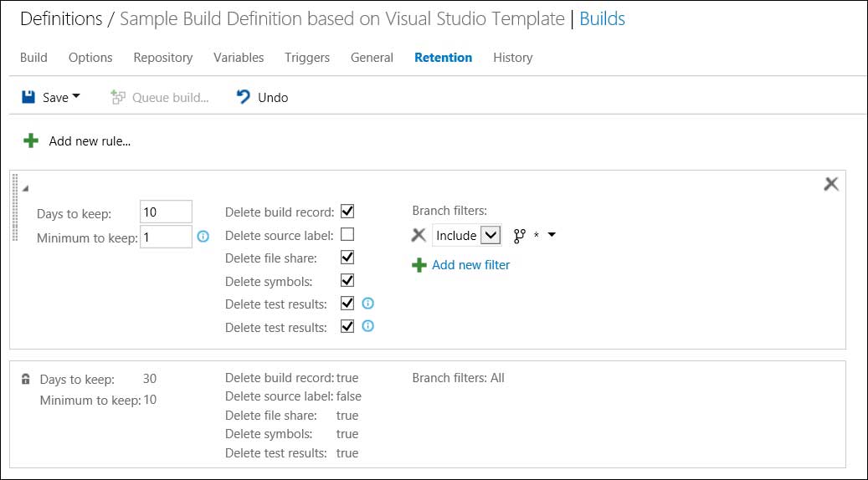The height and width of the screenshot is (480, 868).
Task: Click the Add new filter link
Action: (470, 265)
